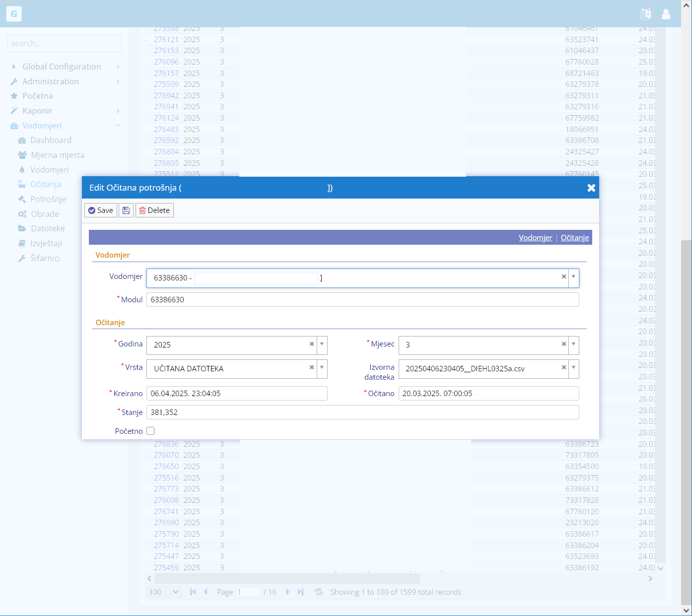Toggle the Početno checkbox
692x616 pixels.
pos(150,431)
